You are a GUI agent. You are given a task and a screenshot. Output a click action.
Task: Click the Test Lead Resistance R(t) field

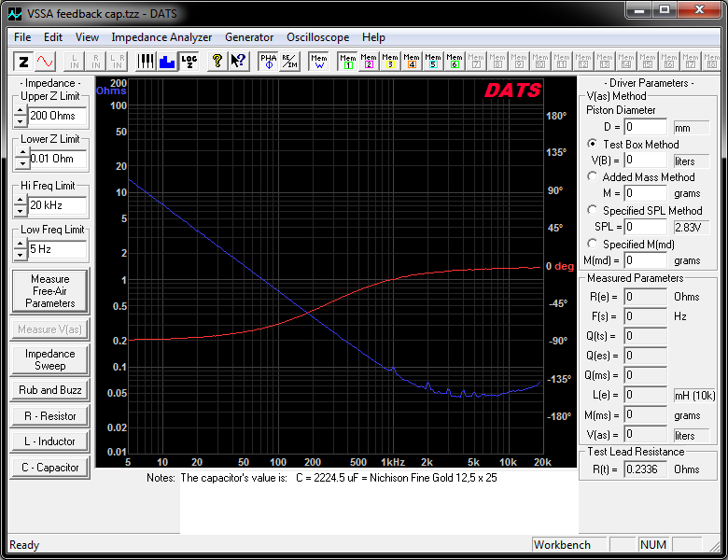pos(645,469)
